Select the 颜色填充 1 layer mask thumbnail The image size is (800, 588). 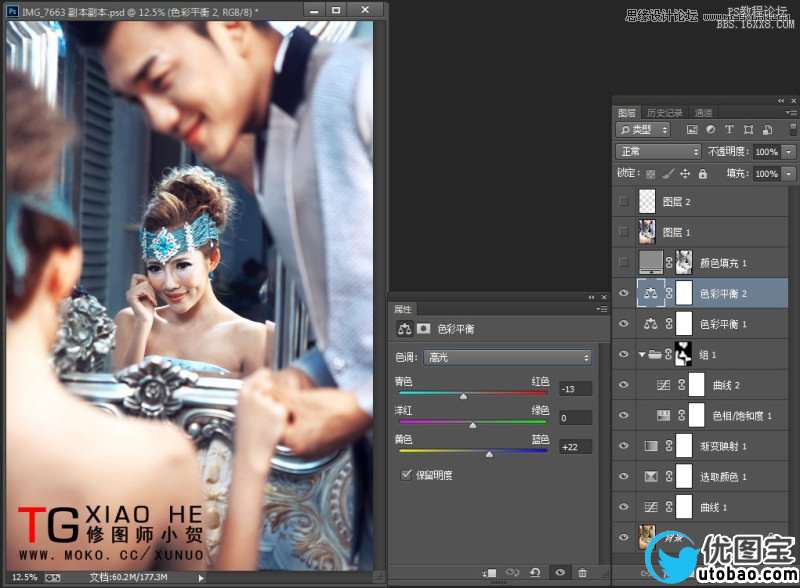coord(684,262)
